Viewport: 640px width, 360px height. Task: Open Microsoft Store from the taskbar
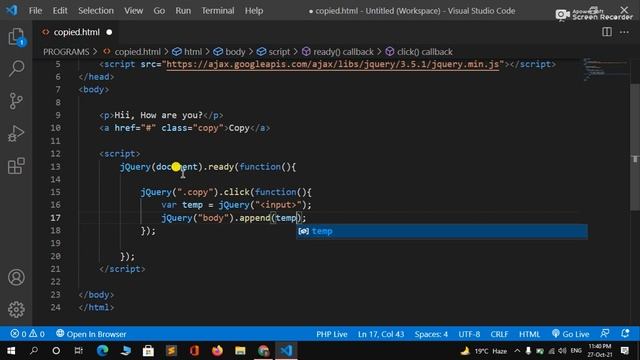(148, 351)
